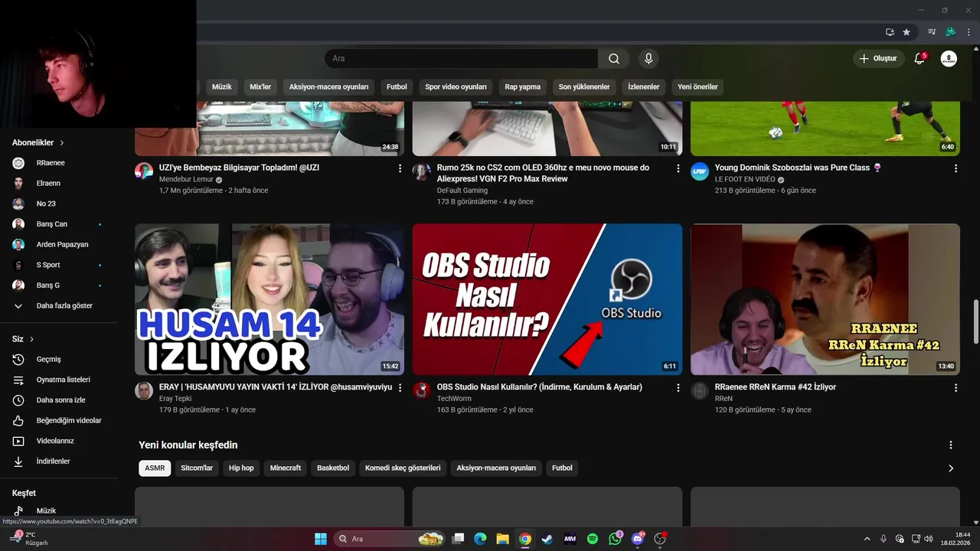Select the Son yüklenenler filter chip

click(x=584, y=86)
